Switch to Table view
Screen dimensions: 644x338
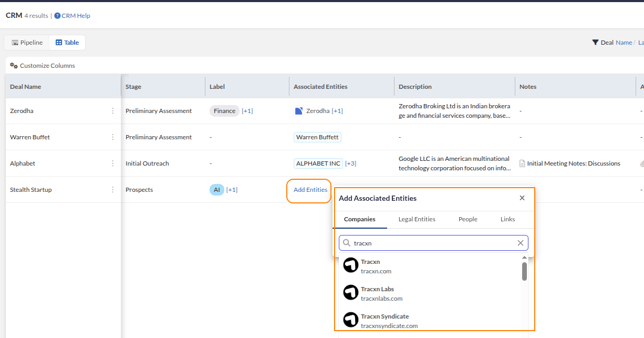(x=67, y=43)
